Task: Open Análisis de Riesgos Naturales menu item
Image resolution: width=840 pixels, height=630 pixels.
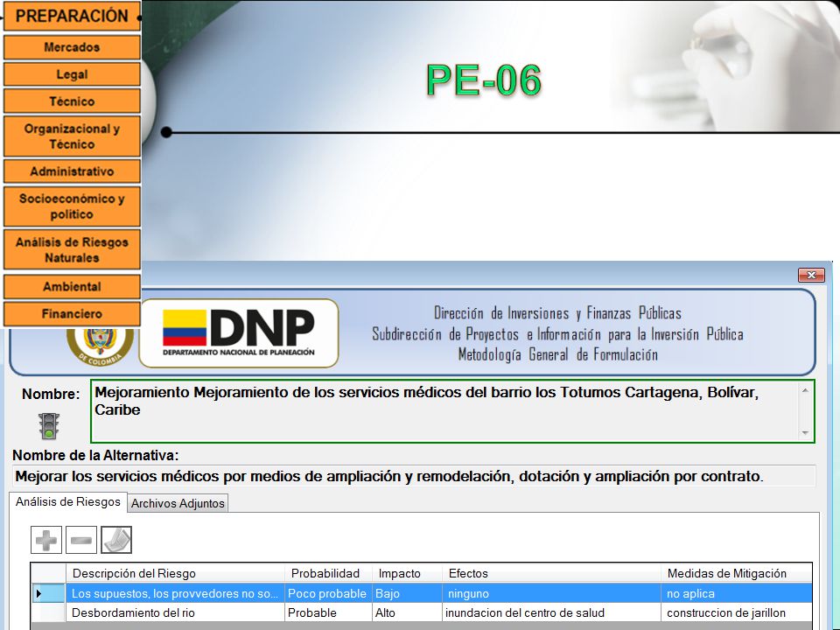Action: [72, 249]
